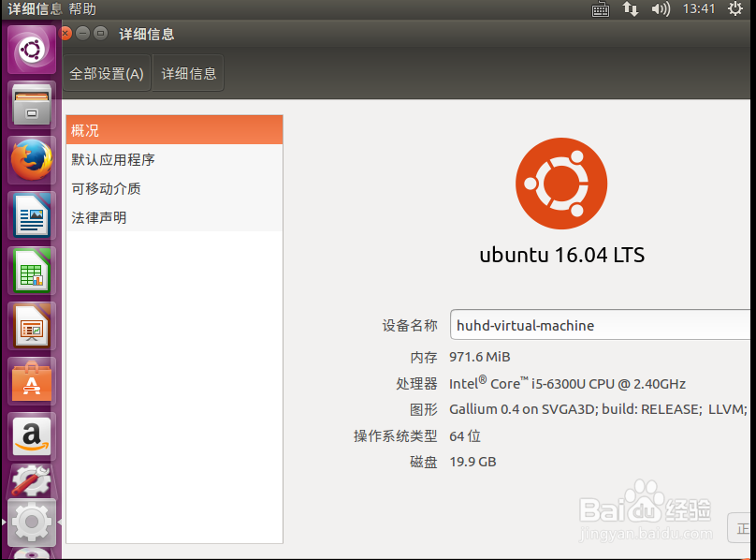Select 法律声明 in the sidebar
756x560 pixels.
tap(175, 217)
